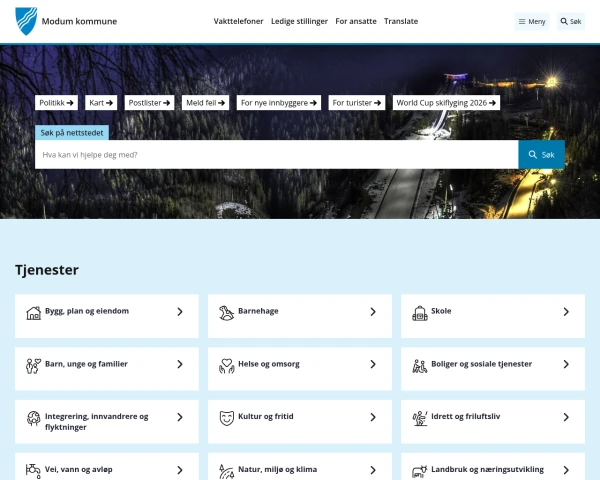The width and height of the screenshot is (600, 480).
Task: Click the Søk på nettstedet label
Action: [x=72, y=132]
